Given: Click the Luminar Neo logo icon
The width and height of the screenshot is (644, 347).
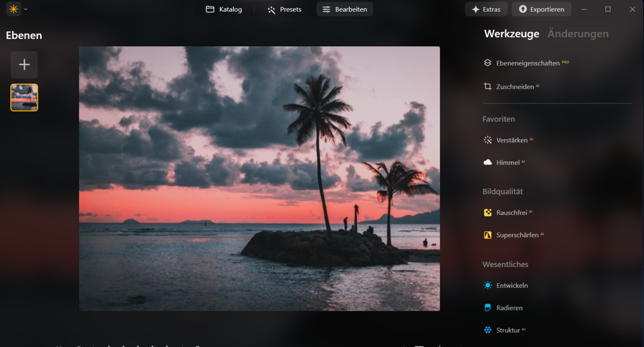Looking at the screenshot, I should [13, 9].
